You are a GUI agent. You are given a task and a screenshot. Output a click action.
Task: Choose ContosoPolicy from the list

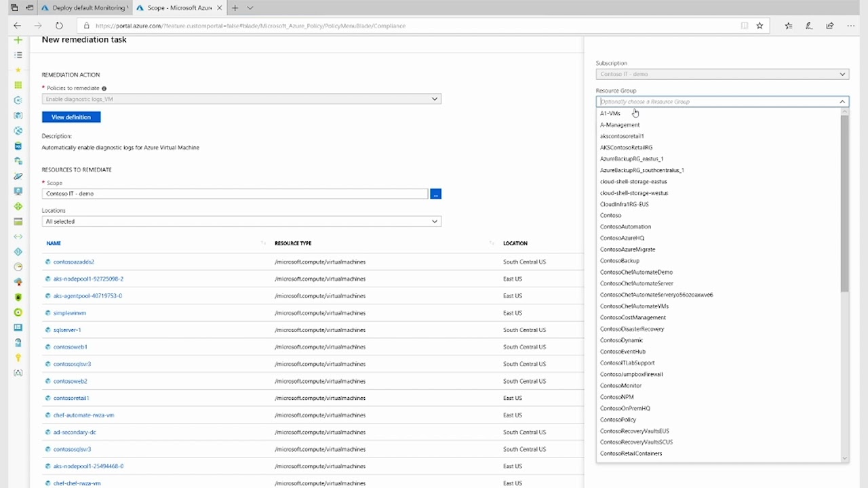click(618, 420)
